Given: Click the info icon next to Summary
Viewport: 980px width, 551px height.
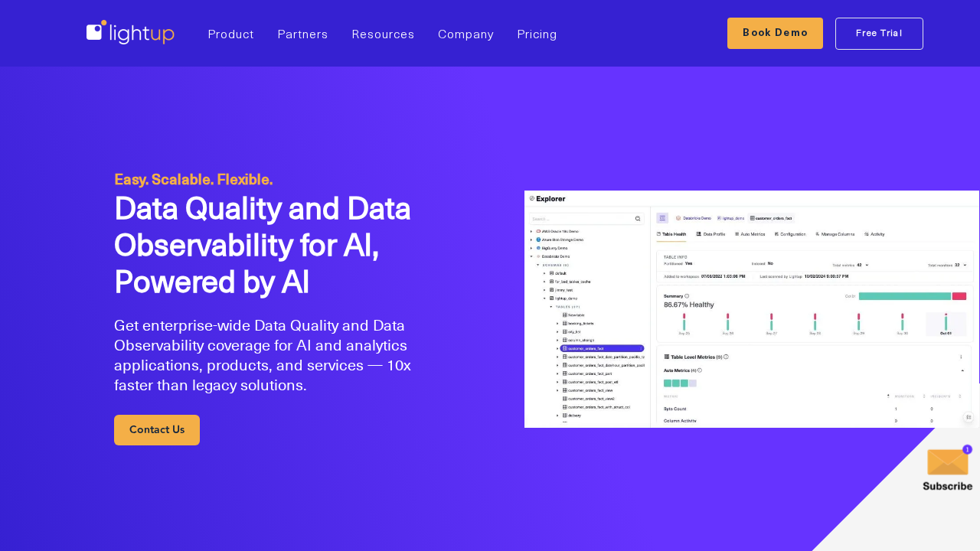Looking at the screenshot, I should pos(687,296).
